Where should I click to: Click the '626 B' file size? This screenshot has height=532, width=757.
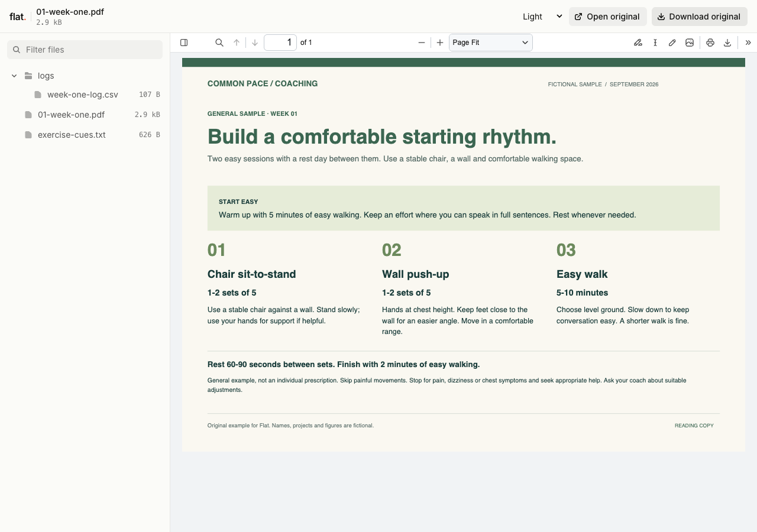pyautogui.click(x=149, y=135)
